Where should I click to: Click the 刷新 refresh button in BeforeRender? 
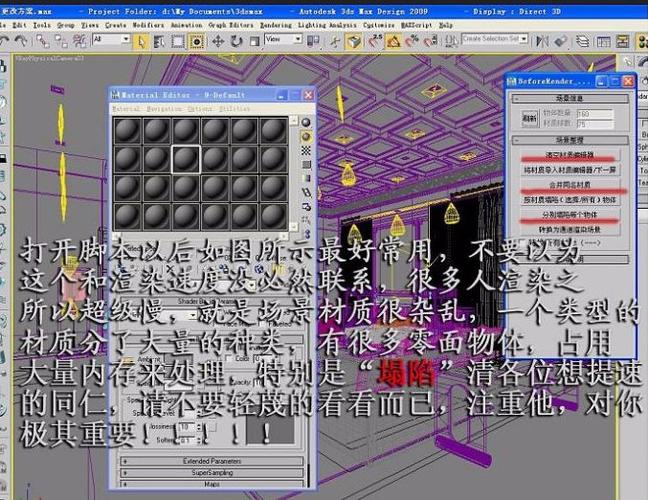click(x=529, y=118)
